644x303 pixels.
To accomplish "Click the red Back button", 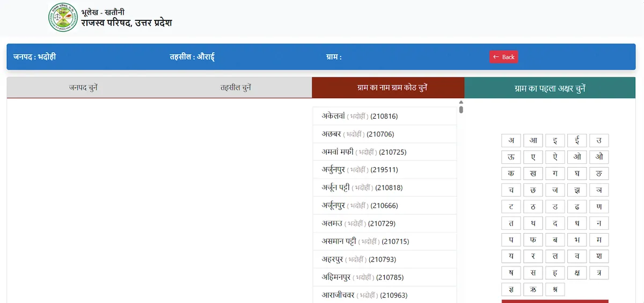I will pyautogui.click(x=503, y=57).
